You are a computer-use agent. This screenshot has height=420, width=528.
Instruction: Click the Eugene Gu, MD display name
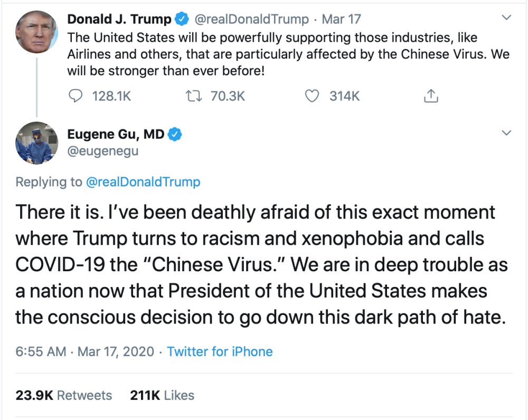[116, 135]
